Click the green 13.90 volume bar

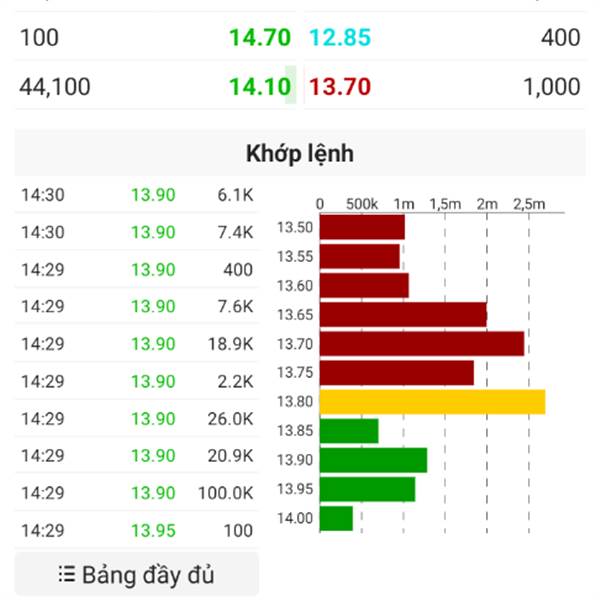(x=373, y=460)
